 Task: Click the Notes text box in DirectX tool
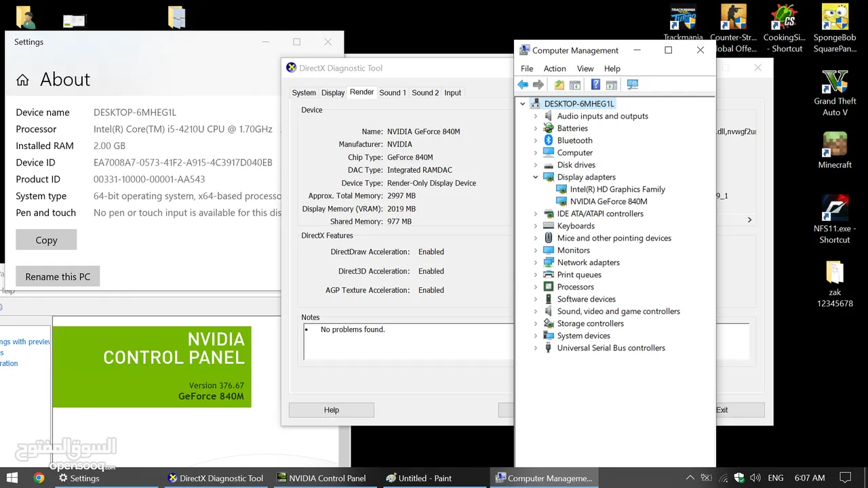pos(408,341)
